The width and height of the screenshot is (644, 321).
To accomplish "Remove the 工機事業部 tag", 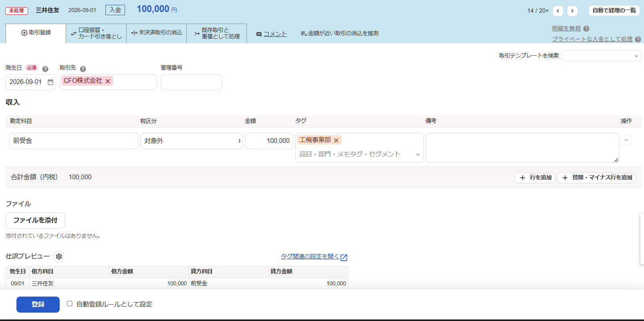I will tap(336, 140).
